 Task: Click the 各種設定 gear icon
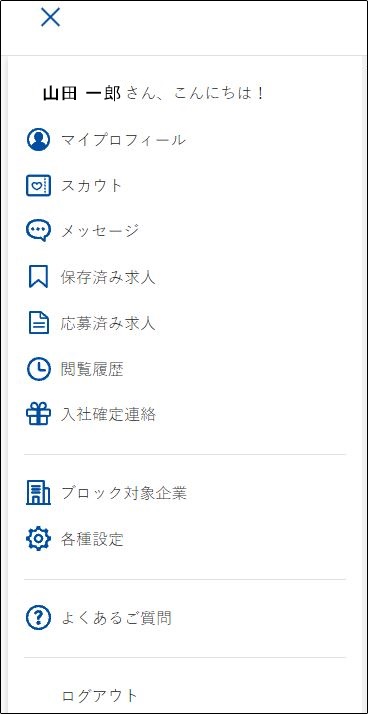38,539
